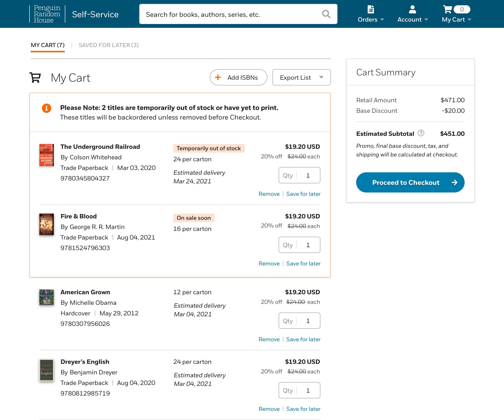Click the 16 per carton text

(x=192, y=229)
